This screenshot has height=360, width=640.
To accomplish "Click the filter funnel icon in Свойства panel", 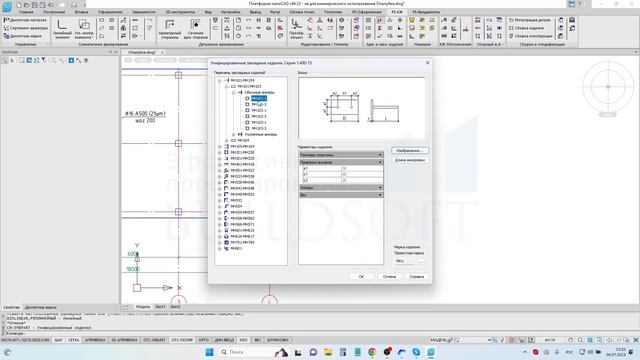I will (44, 60).
